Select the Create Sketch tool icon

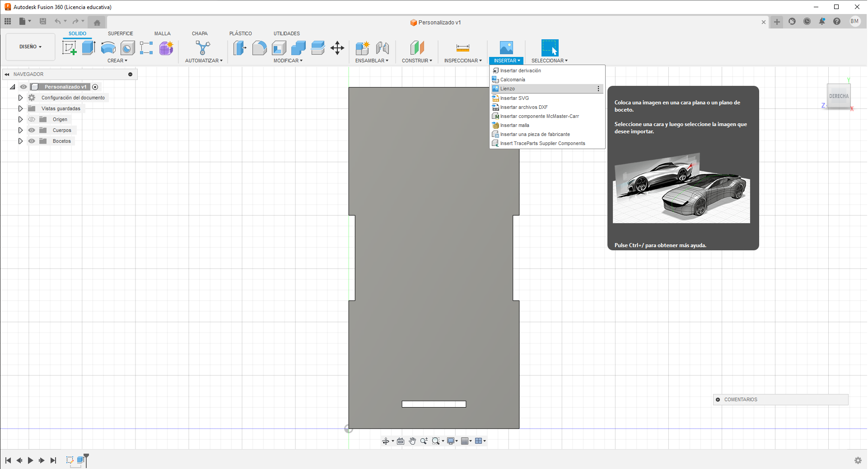point(69,48)
